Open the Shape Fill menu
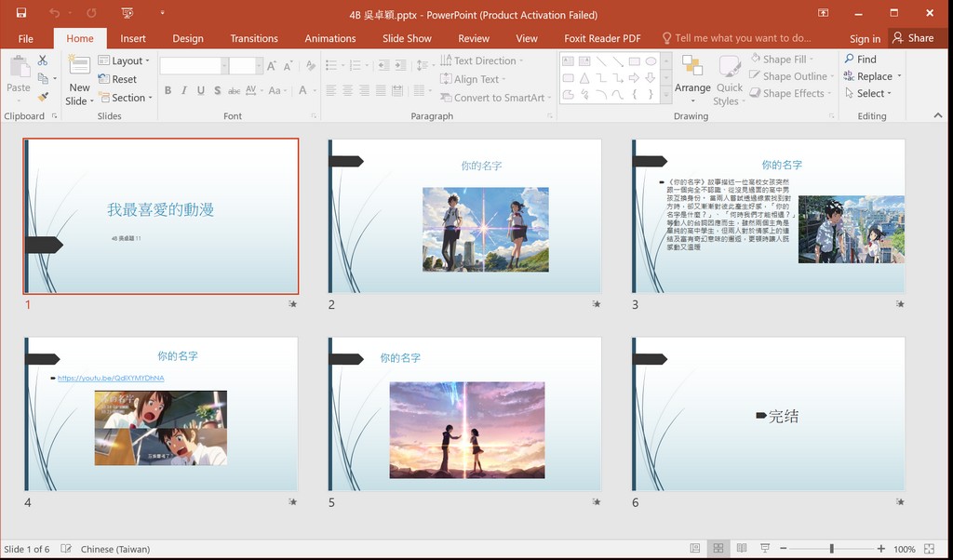The width and height of the screenshot is (953, 560). [x=782, y=59]
